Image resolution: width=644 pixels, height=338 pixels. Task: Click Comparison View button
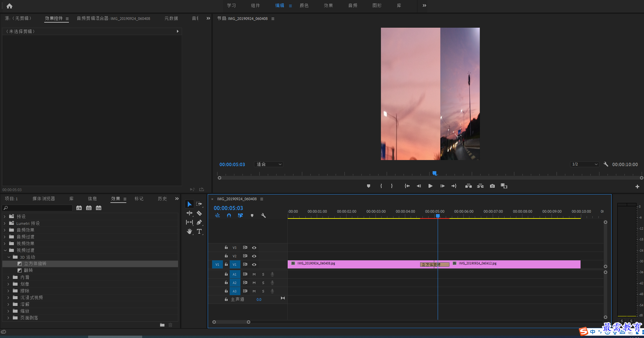(x=504, y=186)
